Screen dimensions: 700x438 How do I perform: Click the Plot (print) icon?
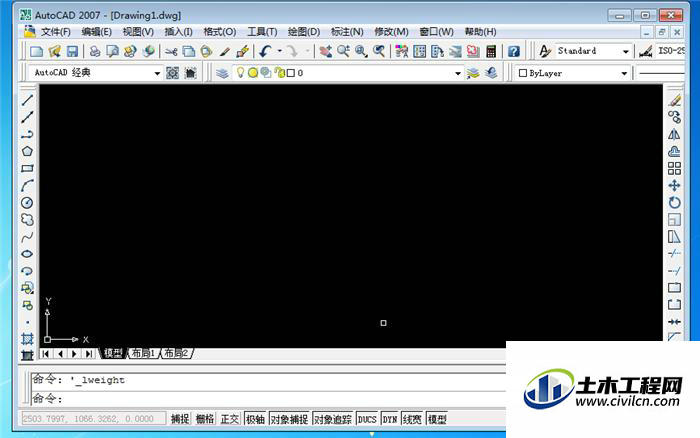(95, 51)
